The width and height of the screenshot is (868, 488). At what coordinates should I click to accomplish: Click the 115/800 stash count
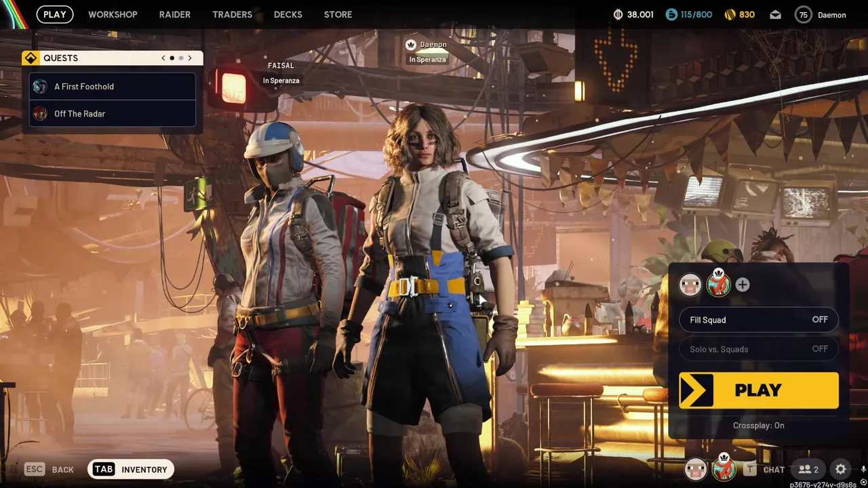[696, 14]
